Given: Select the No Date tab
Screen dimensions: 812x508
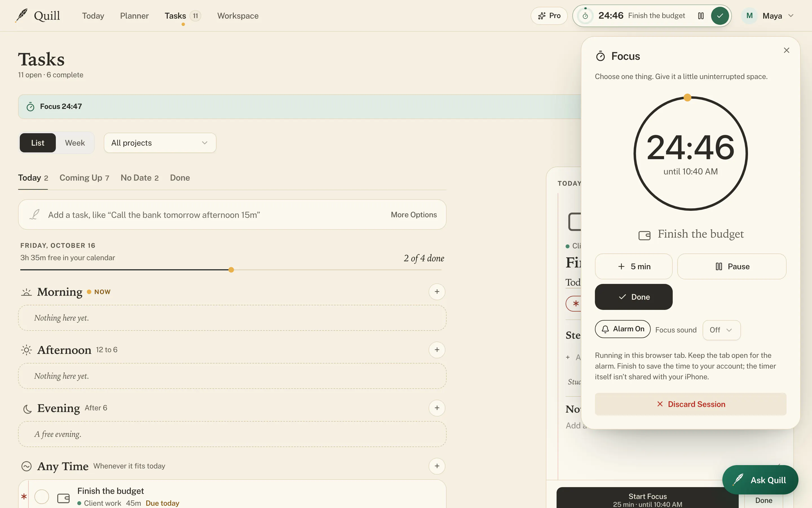Looking at the screenshot, I should point(140,178).
